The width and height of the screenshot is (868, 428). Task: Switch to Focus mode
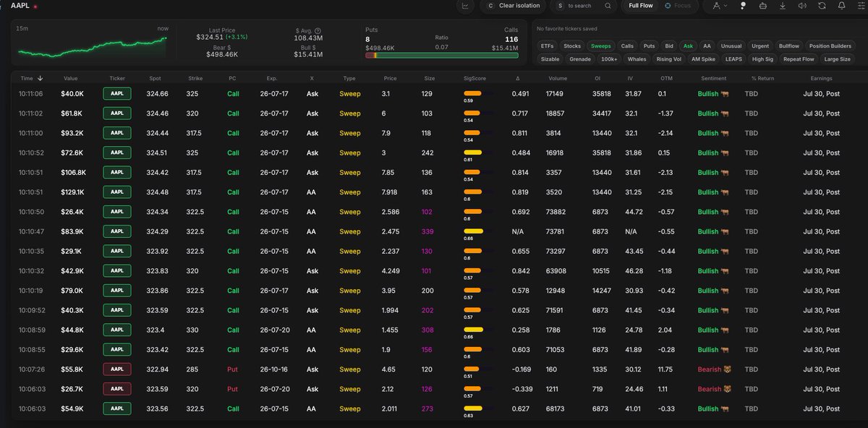click(678, 6)
